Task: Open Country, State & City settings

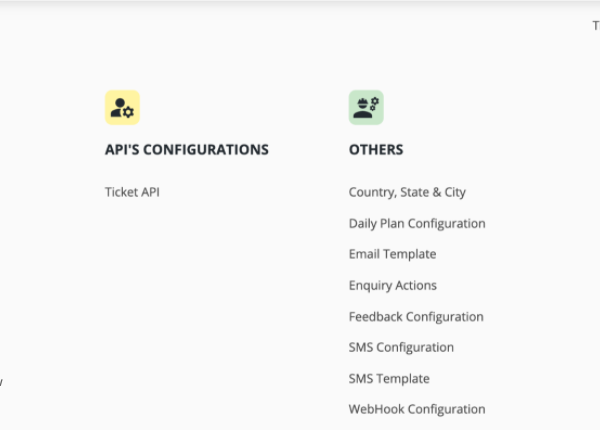Action: pyautogui.click(x=407, y=192)
